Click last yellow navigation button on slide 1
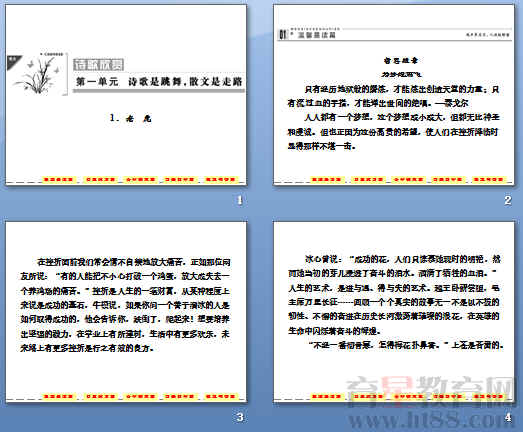This screenshot has width=523, height=432. [x=221, y=179]
